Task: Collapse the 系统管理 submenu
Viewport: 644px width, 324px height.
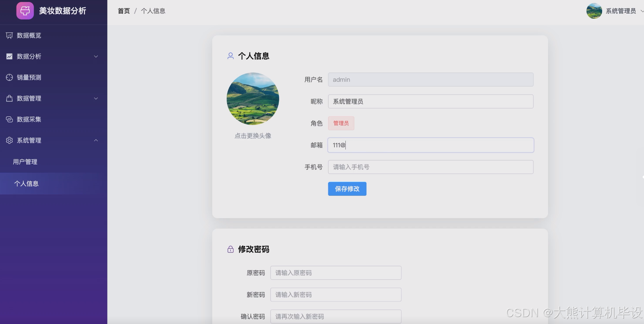Action: point(96,140)
